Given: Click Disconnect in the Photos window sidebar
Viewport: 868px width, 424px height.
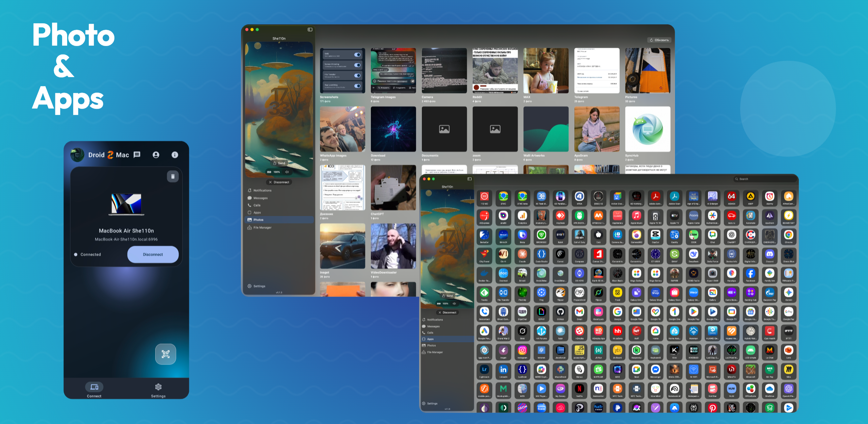Looking at the screenshot, I should click(x=279, y=182).
